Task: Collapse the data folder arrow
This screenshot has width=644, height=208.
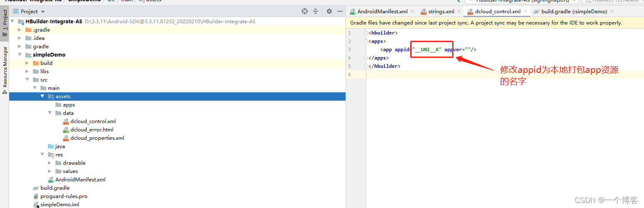Action: pyautogui.click(x=50, y=113)
